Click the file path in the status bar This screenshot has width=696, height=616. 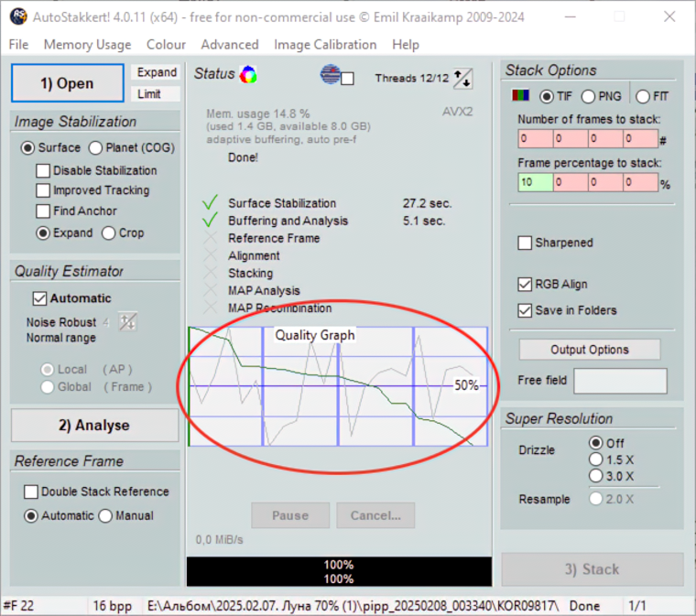click(353, 606)
